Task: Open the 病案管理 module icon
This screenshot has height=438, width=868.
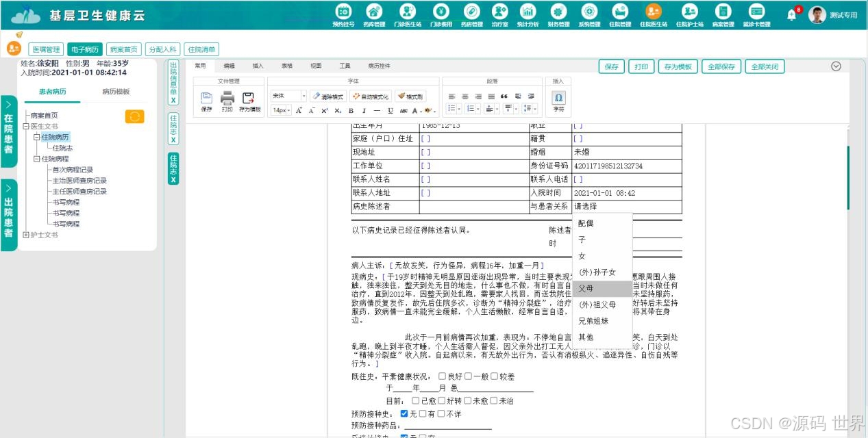Action: 723,11
